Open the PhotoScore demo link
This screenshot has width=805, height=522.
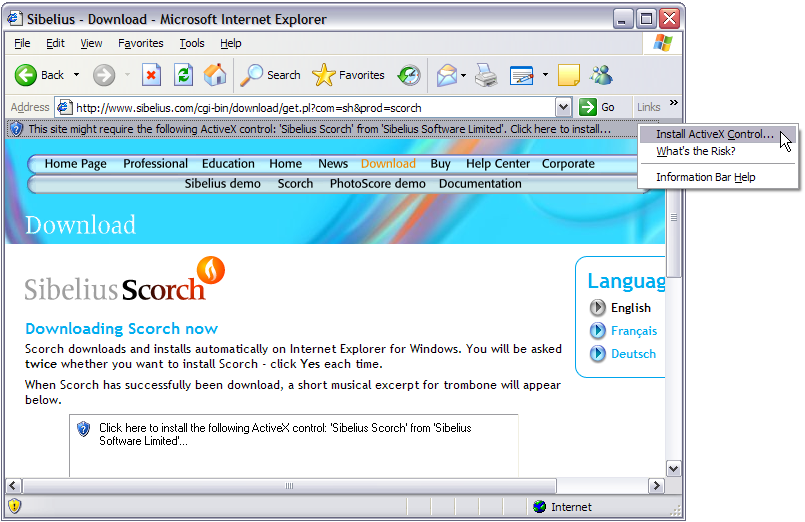coord(377,184)
